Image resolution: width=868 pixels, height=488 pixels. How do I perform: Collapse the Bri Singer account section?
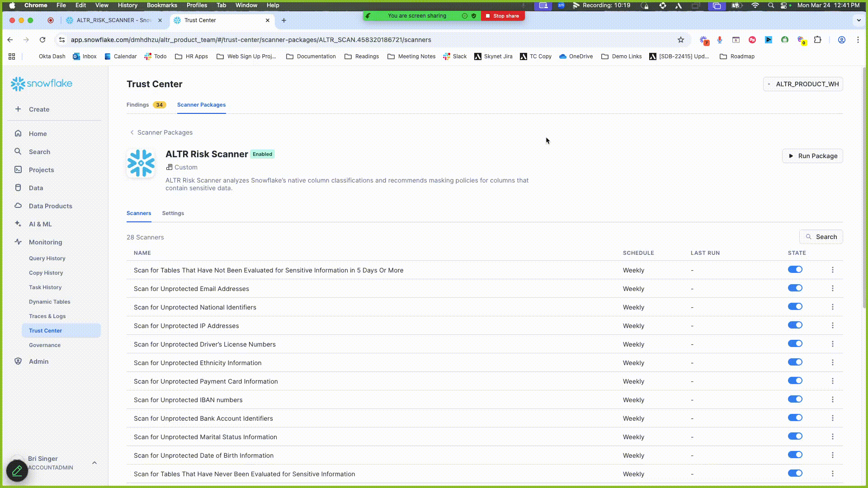pos(94,463)
